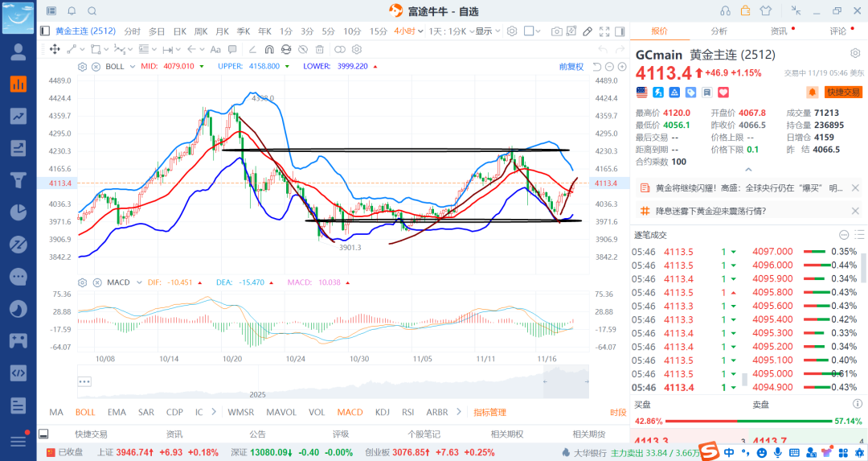Select the move crosshair drawing tool

tap(55, 49)
